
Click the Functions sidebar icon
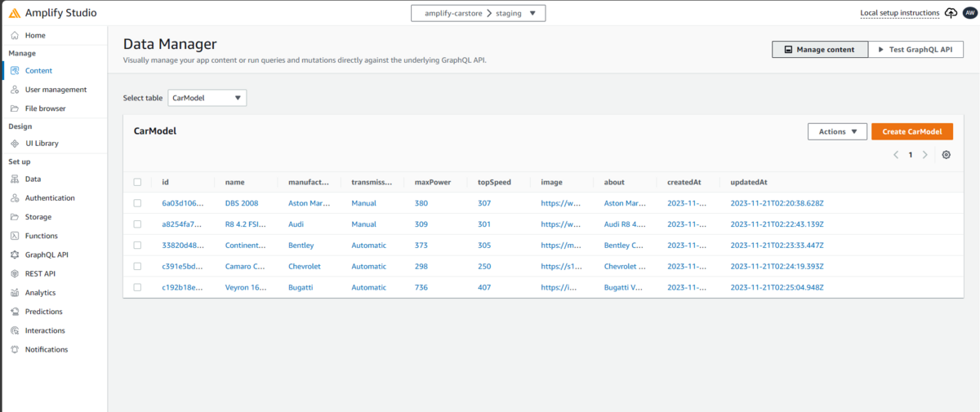pyautogui.click(x=16, y=236)
